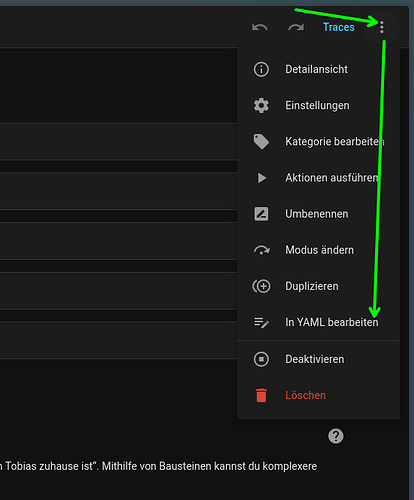Select Detailansicht from the menu
The width and height of the screenshot is (414, 500).
click(x=318, y=69)
